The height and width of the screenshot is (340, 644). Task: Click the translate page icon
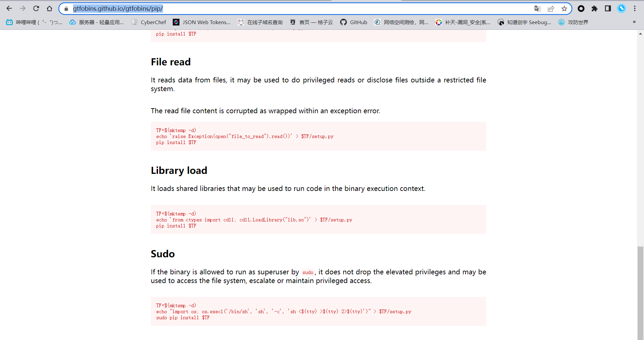537,9
